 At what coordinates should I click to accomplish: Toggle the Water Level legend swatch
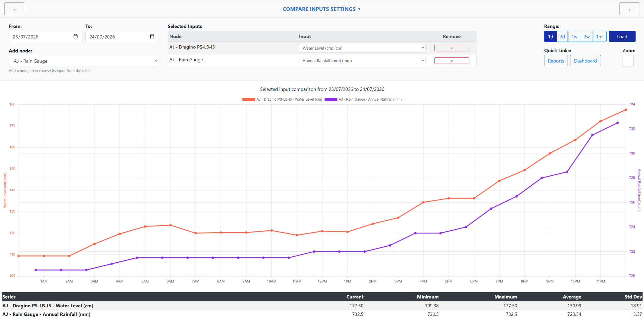[x=248, y=99]
